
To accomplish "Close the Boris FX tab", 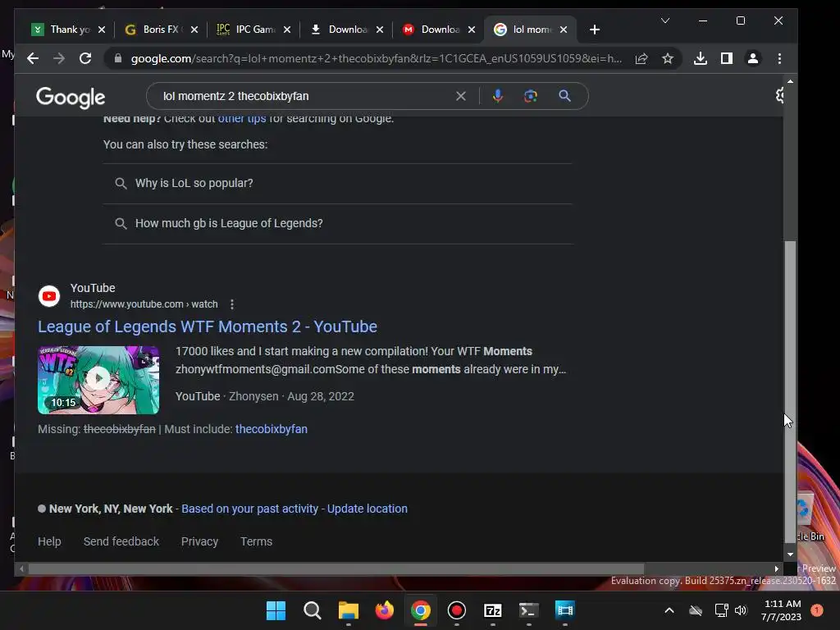I will click(194, 30).
